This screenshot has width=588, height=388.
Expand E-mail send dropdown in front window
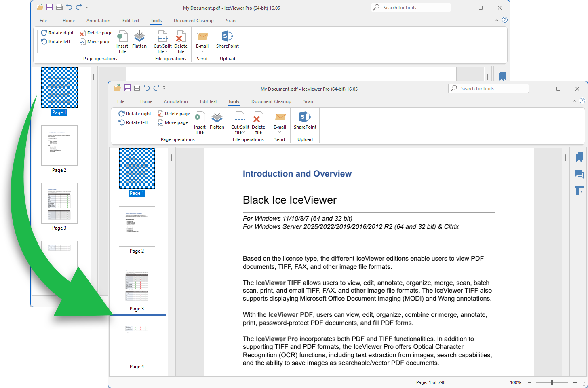click(x=280, y=132)
